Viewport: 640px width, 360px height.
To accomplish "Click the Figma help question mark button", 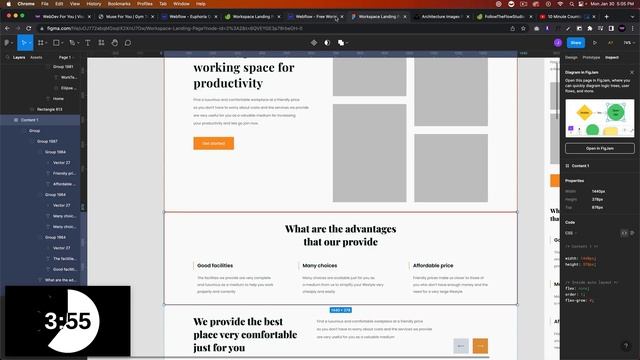I will point(626,346).
